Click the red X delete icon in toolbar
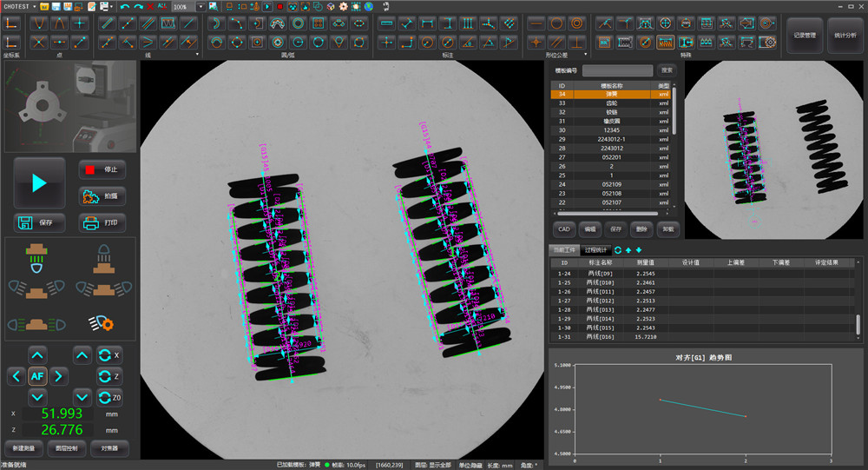 point(150,6)
